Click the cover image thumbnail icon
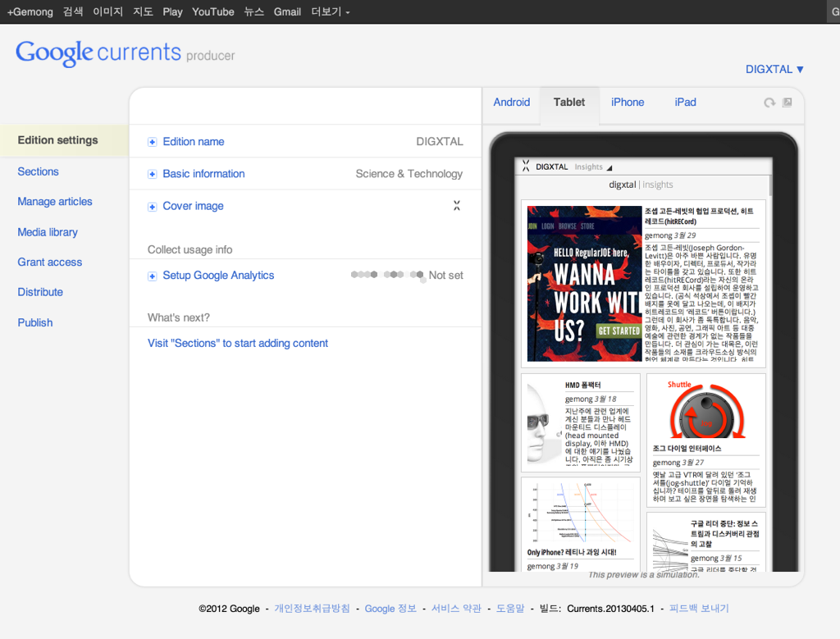Screen dimensions: 840x639 [457, 206]
